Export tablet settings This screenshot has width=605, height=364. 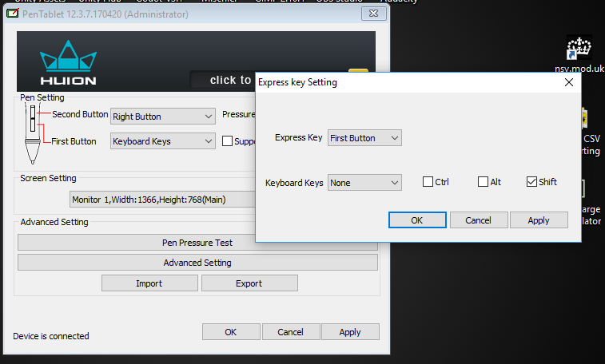(x=249, y=283)
